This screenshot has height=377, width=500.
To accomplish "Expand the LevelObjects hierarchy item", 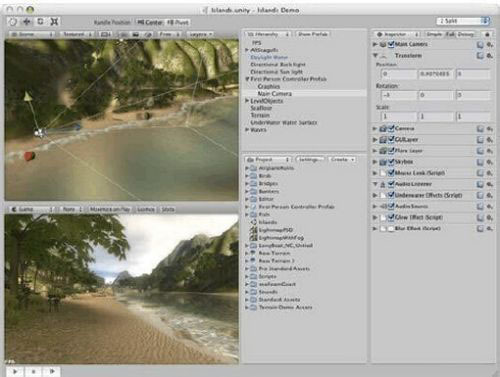I will (247, 101).
